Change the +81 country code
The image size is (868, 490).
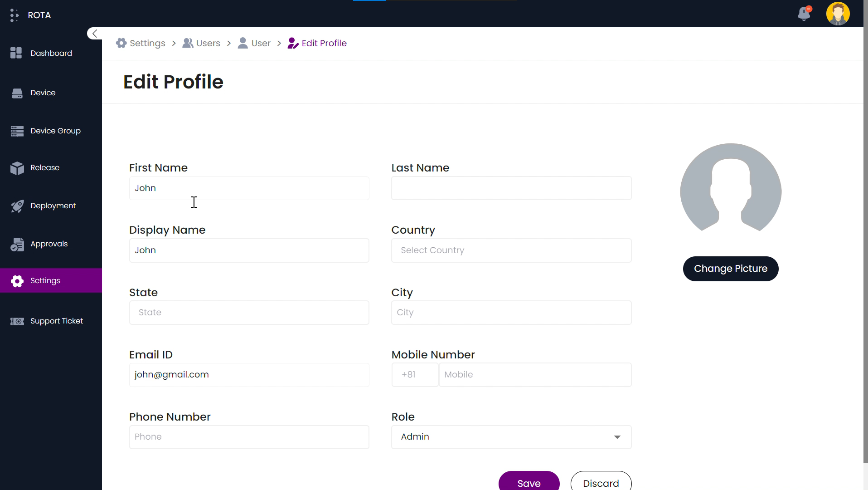414,374
